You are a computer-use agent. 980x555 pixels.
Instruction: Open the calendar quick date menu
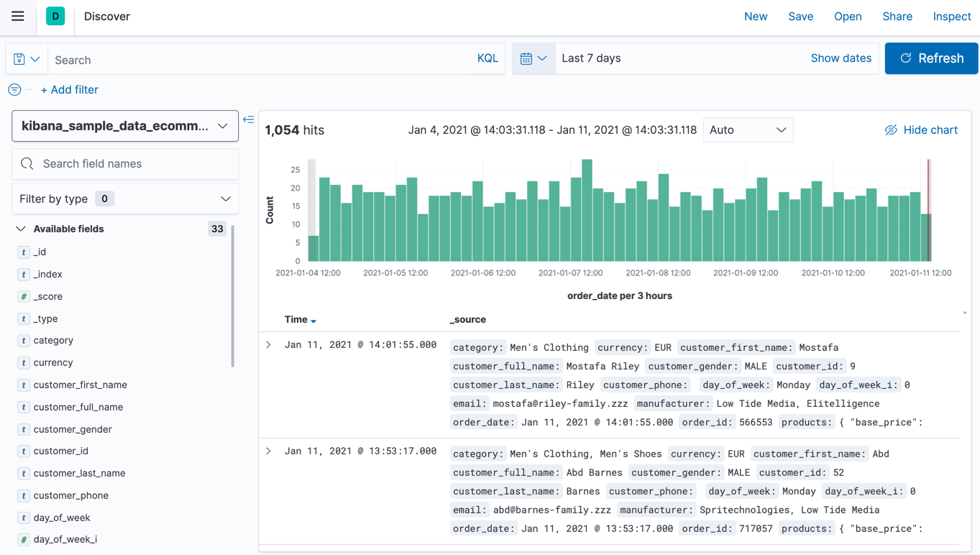pyautogui.click(x=533, y=59)
